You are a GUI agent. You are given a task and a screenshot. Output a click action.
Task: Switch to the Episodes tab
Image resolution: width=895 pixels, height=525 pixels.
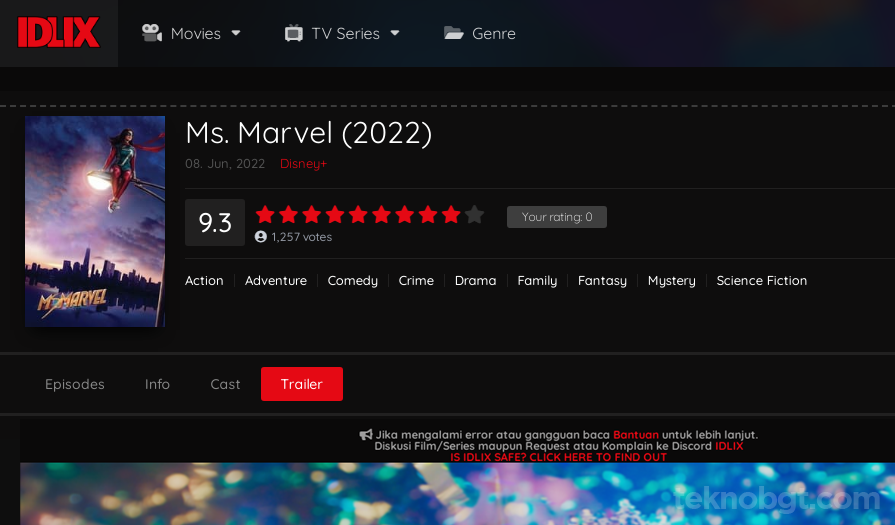pyautogui.click(x=75, y=384)
